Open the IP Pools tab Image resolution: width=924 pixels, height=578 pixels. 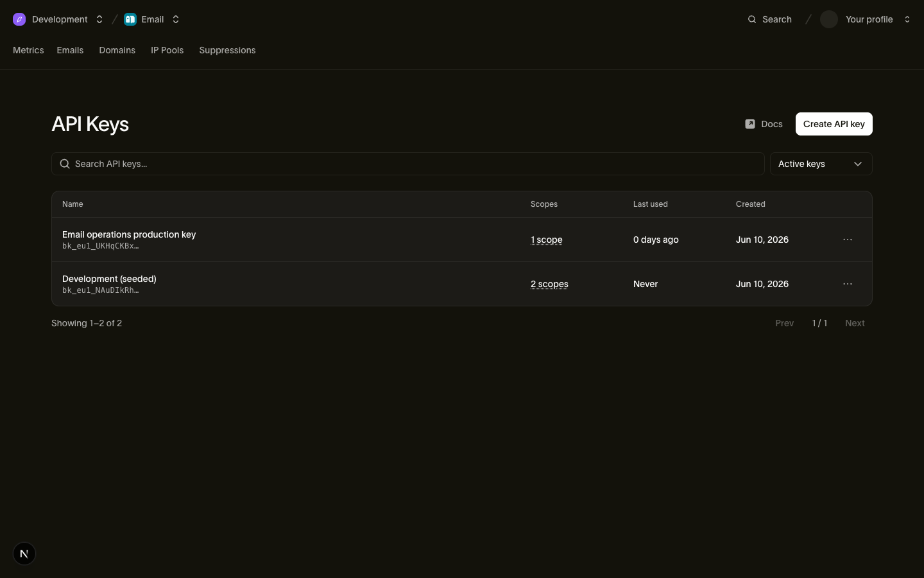[167, 50]
